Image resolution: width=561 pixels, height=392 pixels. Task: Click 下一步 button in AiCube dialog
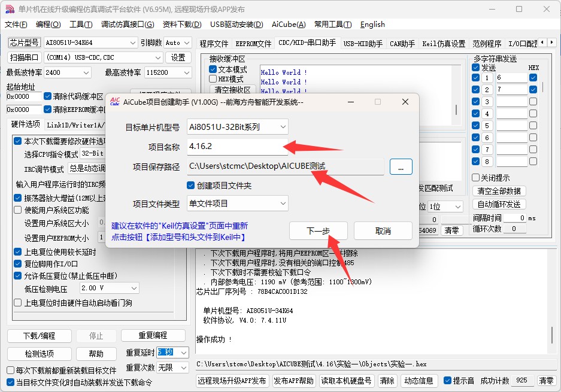point(318,230)
